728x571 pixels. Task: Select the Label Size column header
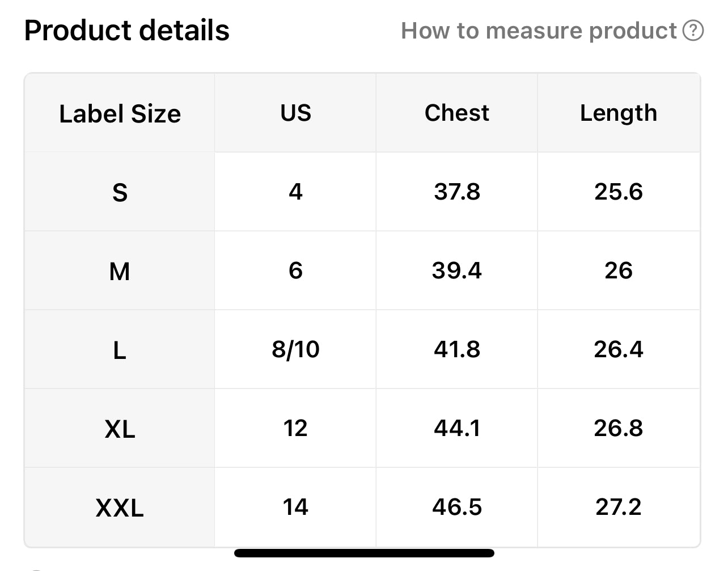120,113
